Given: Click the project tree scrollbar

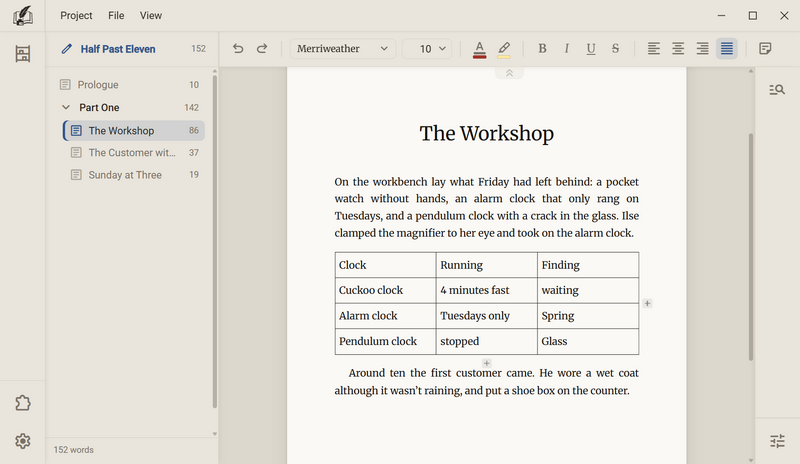Looking at the screenshot, I should click(x=214, y=241).
